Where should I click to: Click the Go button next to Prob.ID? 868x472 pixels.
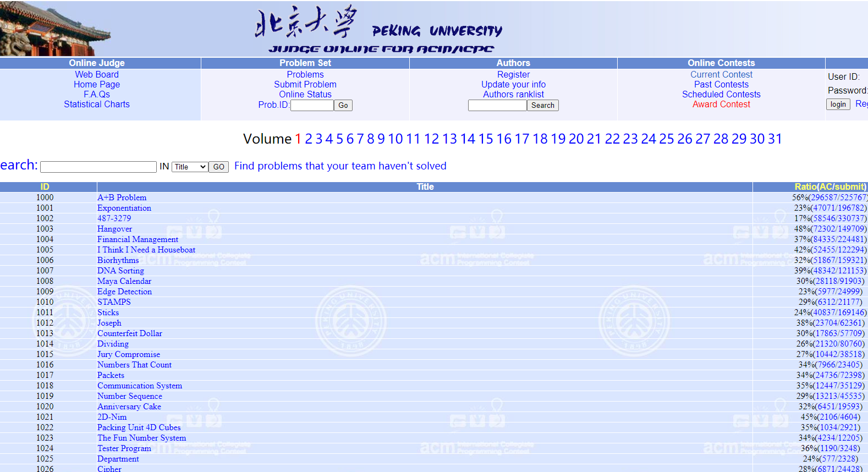(x=343, y=105)
